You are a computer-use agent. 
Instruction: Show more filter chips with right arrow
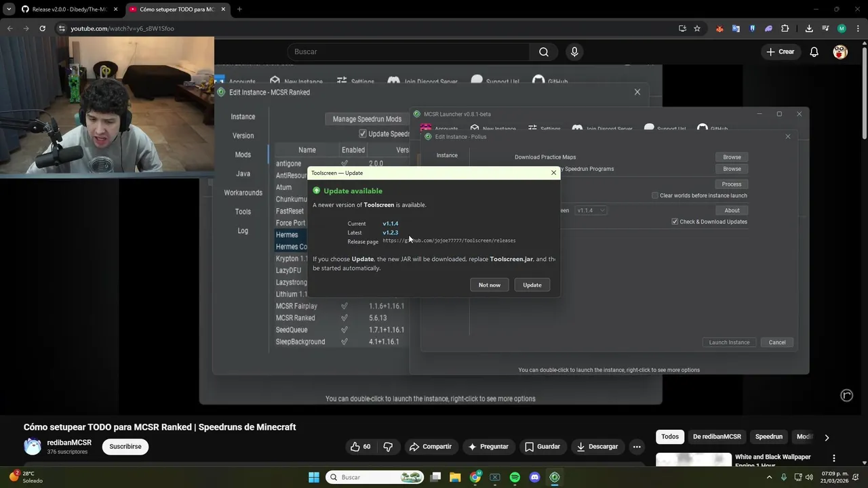827,437
